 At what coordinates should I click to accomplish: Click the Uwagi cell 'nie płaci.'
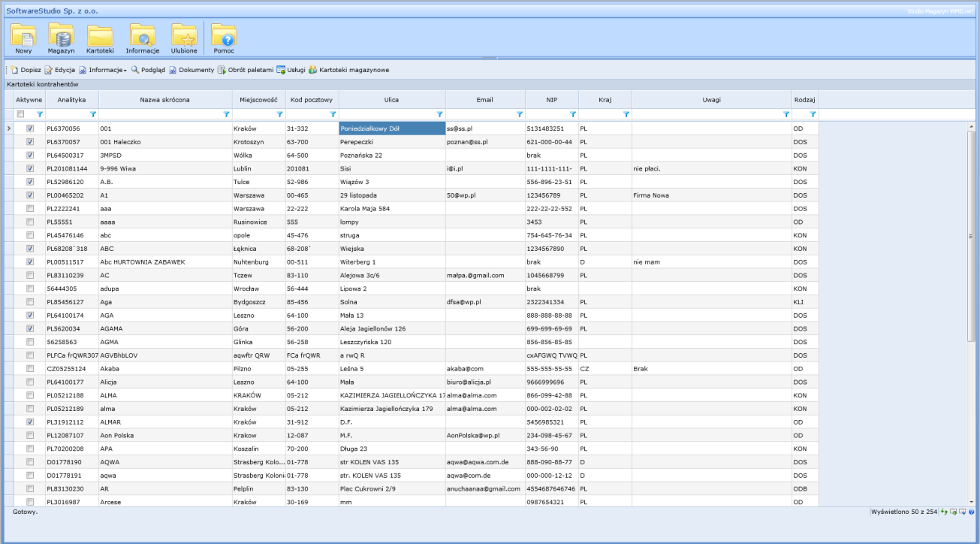(x=711, y=168)
